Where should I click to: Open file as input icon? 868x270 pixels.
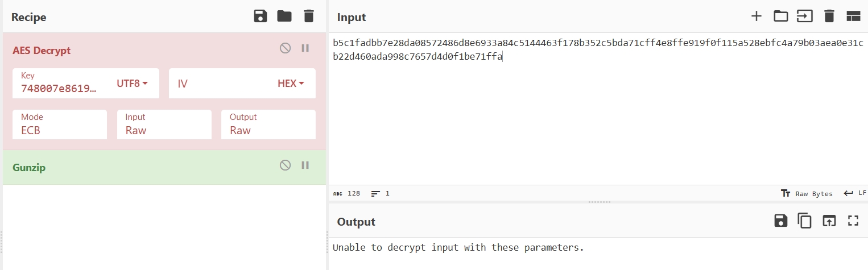click(x=804, y=16)
